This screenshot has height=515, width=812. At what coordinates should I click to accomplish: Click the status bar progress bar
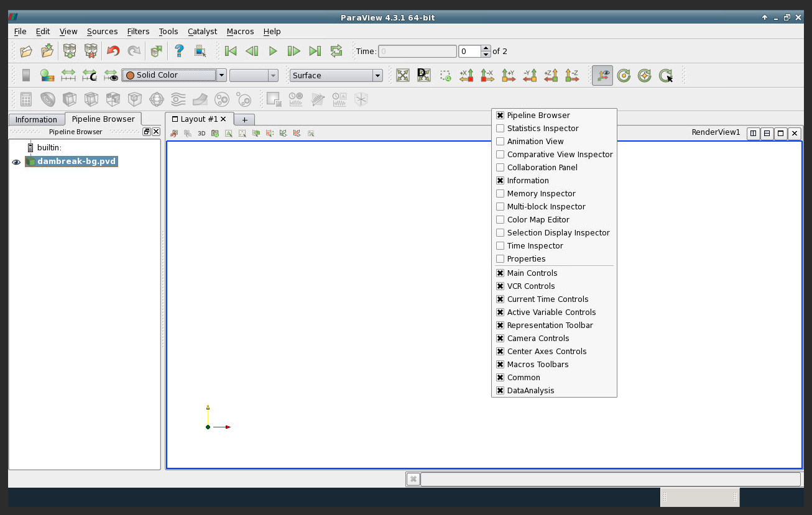click(x=611, y=479)
